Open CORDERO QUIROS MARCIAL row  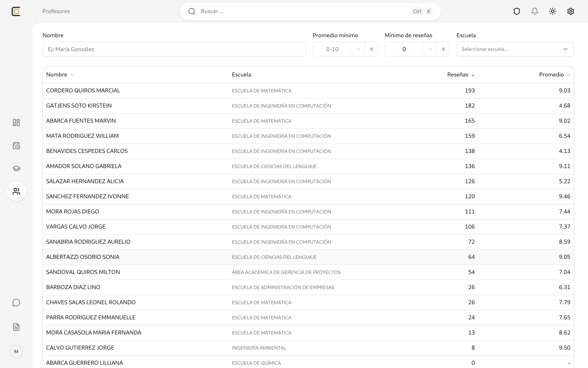[x=308, y=91]
